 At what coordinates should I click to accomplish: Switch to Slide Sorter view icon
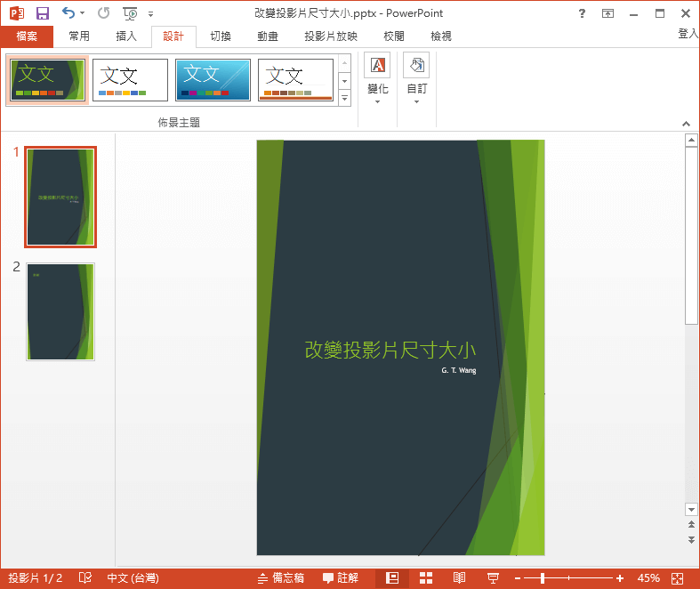point(425,578)
